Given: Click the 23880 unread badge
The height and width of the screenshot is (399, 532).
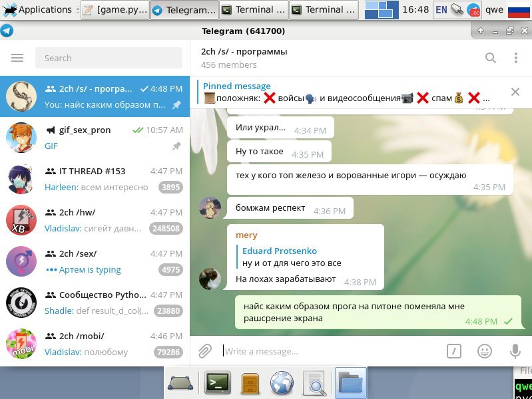Looking at the screenshot, I should pyautogui.click(x=168, y=311).
